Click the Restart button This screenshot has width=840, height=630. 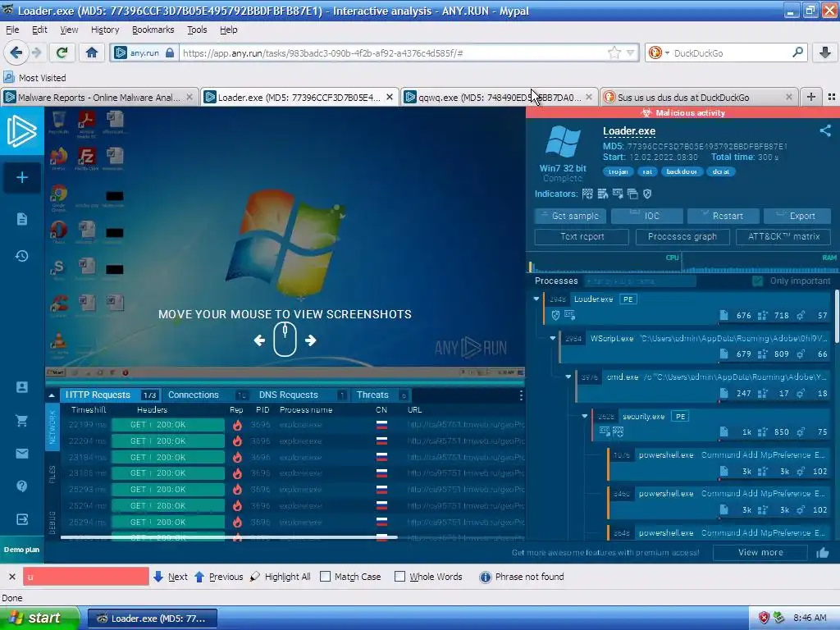click(724, 216)
